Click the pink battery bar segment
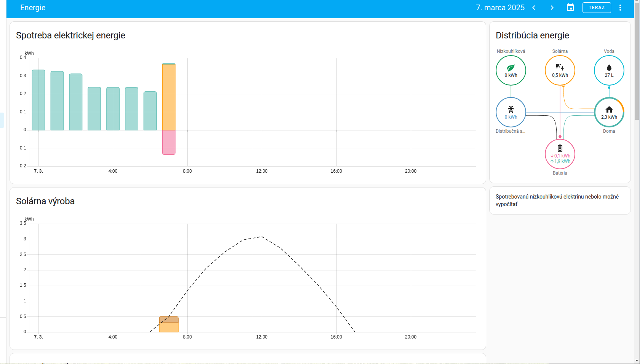This screenshot has height=364, width=640. pyautogui.click(x=169, y=142)
